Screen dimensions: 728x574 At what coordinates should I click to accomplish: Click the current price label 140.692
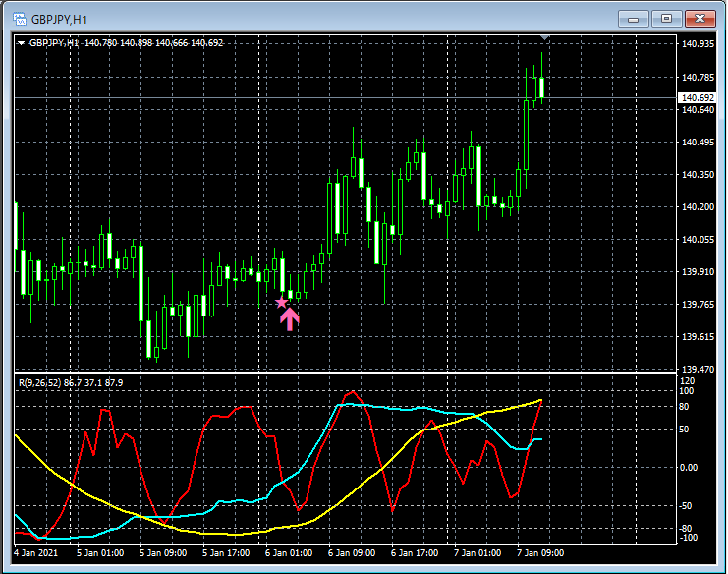697,98
